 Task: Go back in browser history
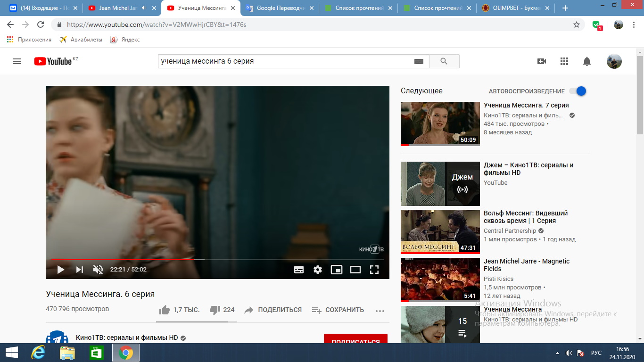pyautogui.click(x=10, y=25)
